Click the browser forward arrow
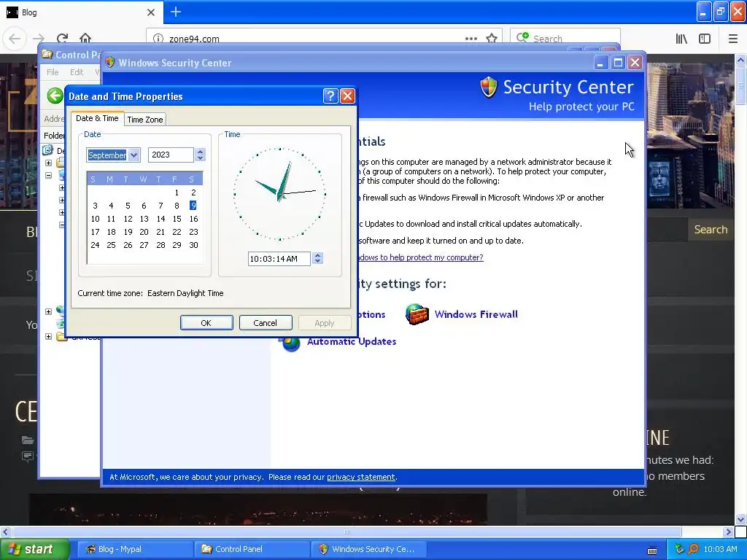The height and width of the screenshot is (560, 747). pos(39,38)
